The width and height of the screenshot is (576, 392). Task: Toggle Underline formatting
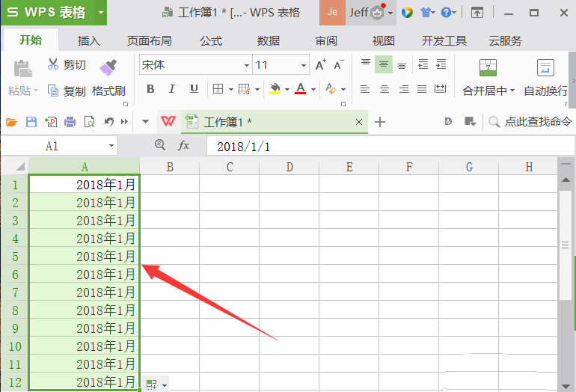(194, 89)
